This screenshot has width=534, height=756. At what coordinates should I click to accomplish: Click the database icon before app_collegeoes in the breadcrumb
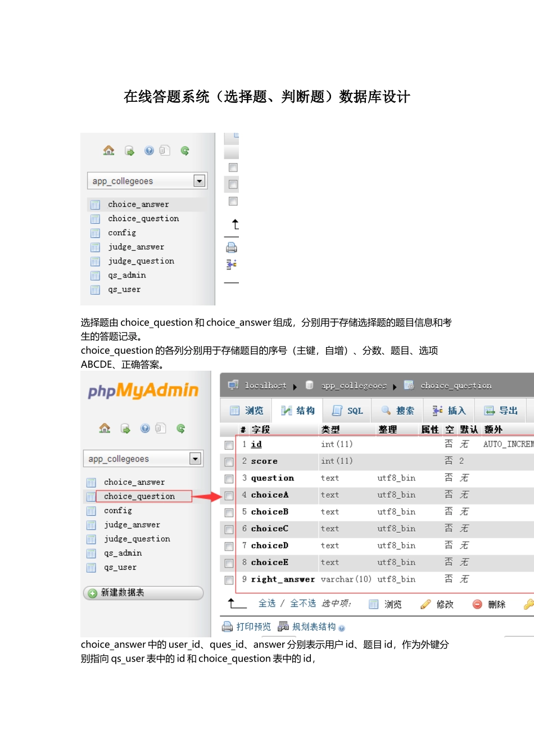pos(309,385)
